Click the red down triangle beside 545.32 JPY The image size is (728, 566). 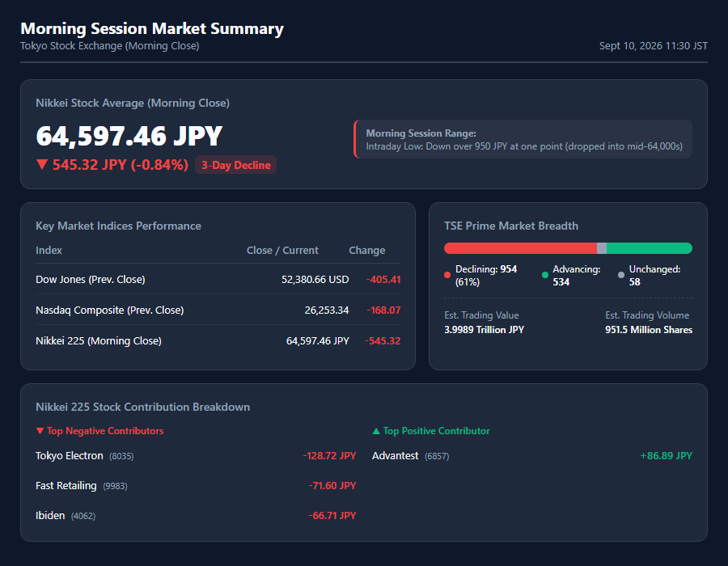pyautogui.click(x=42, y=165)
